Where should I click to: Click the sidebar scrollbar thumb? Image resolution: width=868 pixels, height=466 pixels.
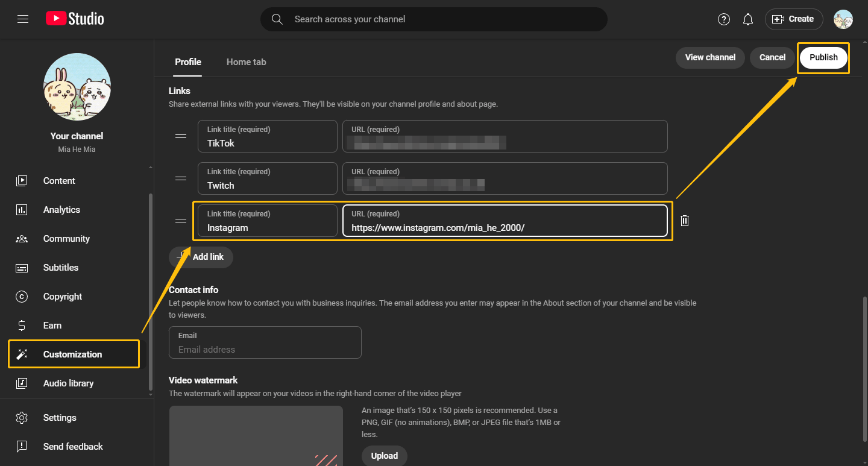[x=151, y=291]
